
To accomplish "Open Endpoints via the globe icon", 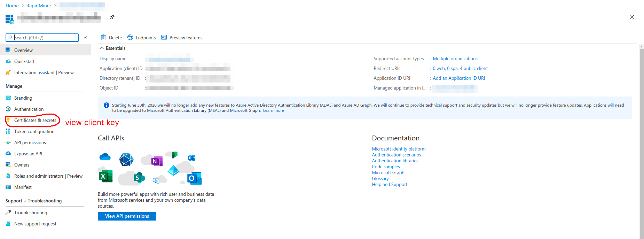I will click(x=130, y=38).
